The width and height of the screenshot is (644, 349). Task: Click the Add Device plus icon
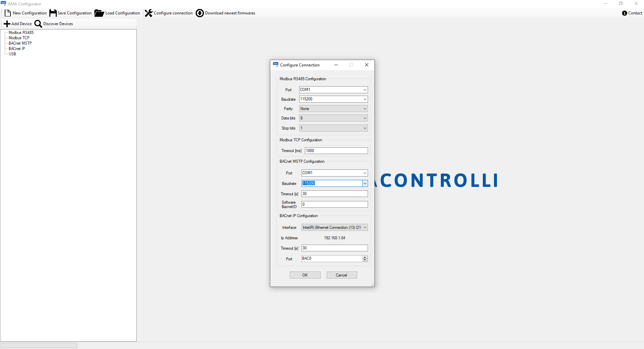coord(7,24)
